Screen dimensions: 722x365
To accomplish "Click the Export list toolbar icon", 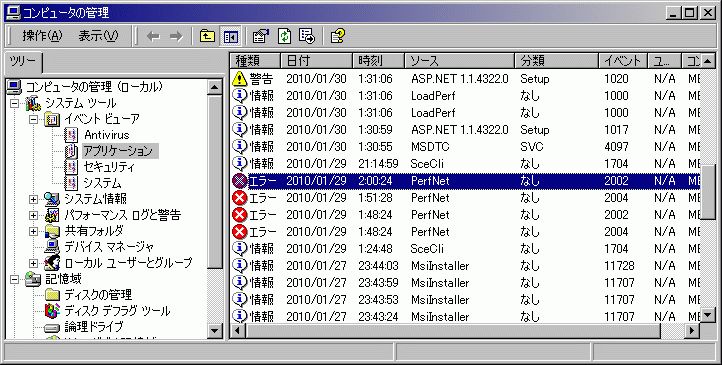I will pos(307,36).
